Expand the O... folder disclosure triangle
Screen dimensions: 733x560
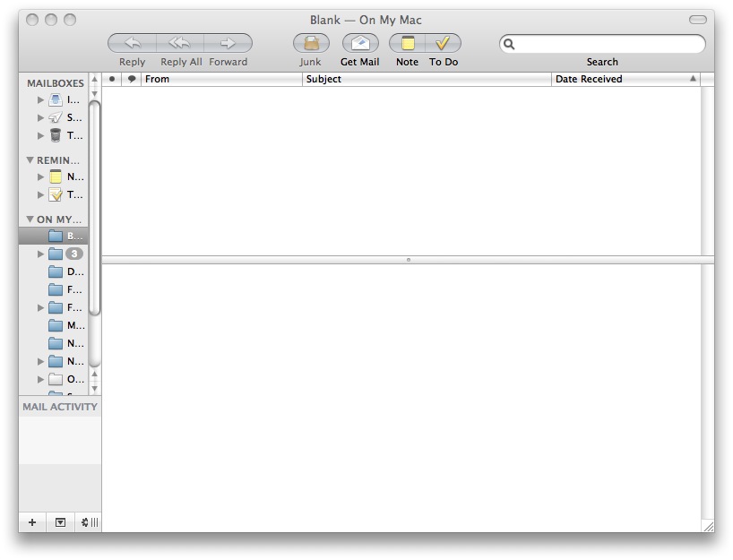pyautogui.click(x=40, y=379)
